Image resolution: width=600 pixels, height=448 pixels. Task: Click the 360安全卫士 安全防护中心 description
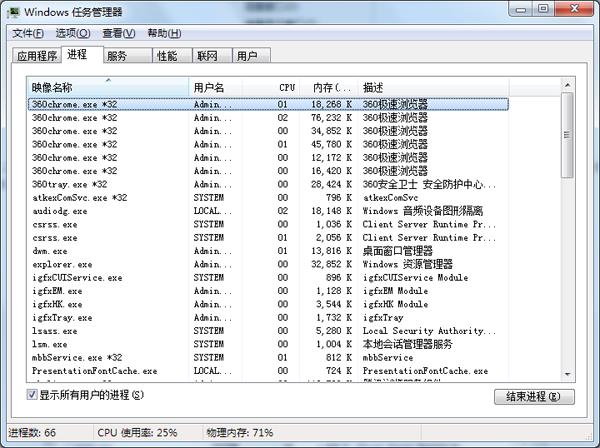click(429, 184)
